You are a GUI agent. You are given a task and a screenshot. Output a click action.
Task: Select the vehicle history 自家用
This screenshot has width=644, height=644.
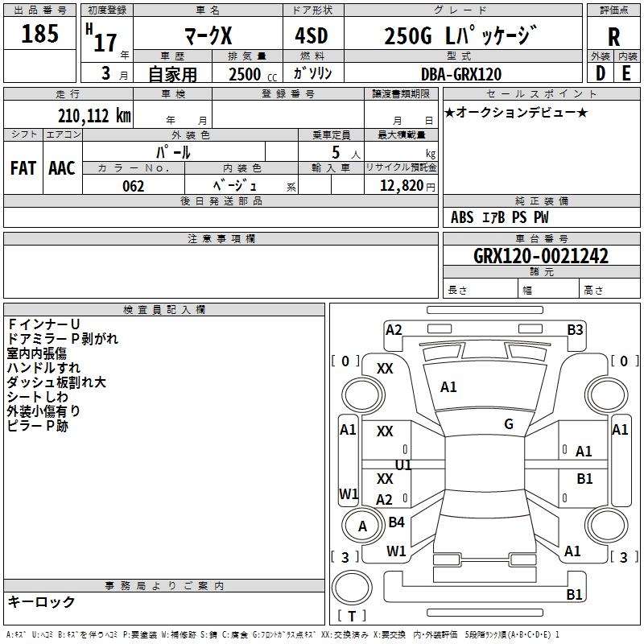pos(172,74)
